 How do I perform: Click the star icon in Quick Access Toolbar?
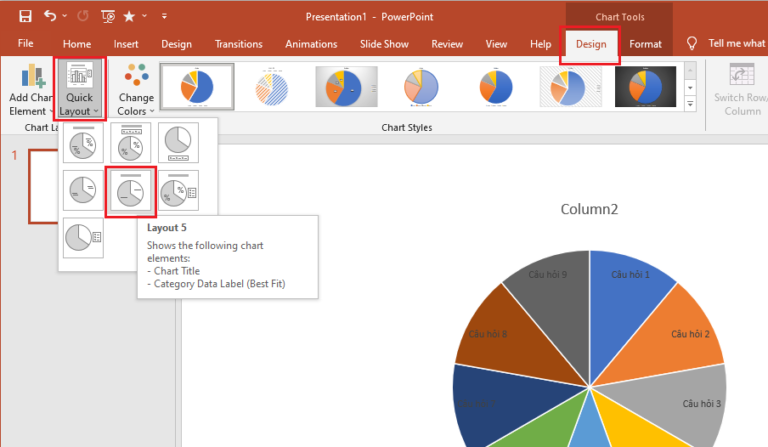point(129,17)
